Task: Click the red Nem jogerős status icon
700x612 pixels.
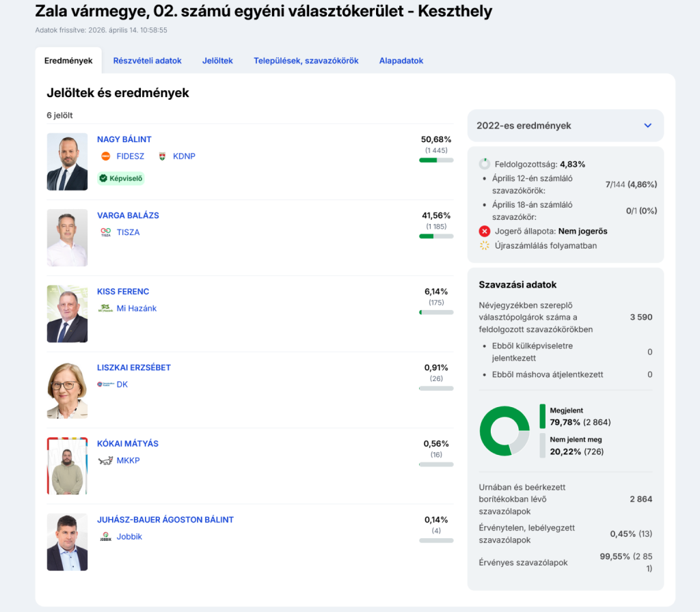Action: click(485, 231)
